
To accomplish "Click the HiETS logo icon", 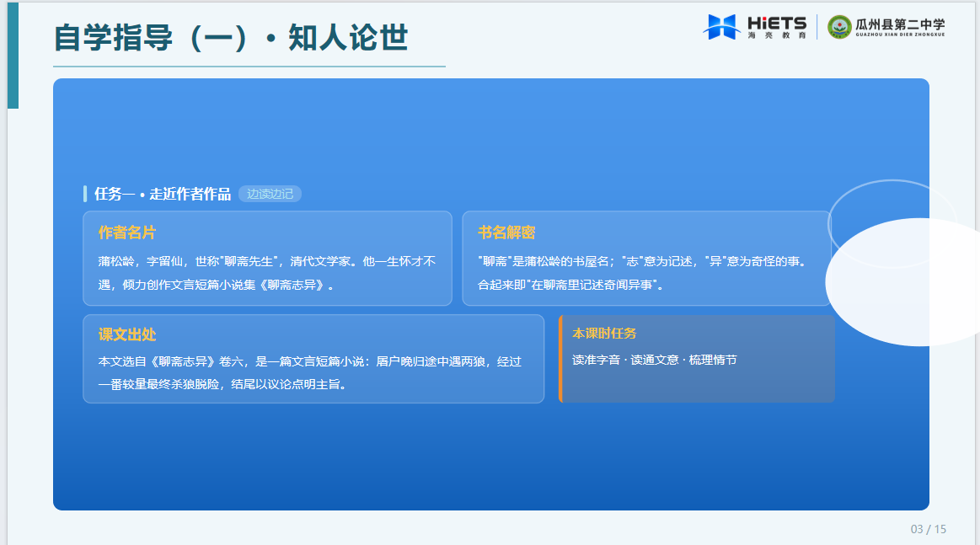I will [722, 27].
